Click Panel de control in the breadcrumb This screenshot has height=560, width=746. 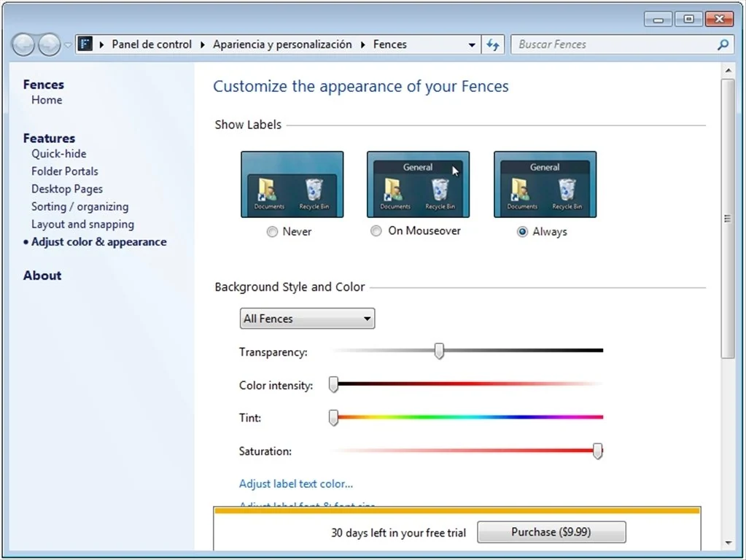(x=152, y=44)
